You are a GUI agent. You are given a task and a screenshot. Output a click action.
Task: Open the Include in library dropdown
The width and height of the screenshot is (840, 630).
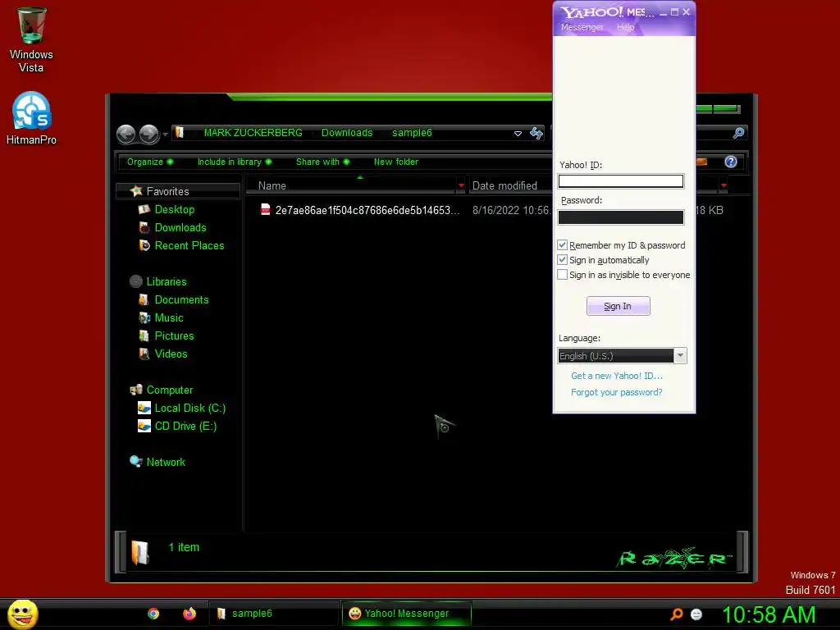click(234, 162)
